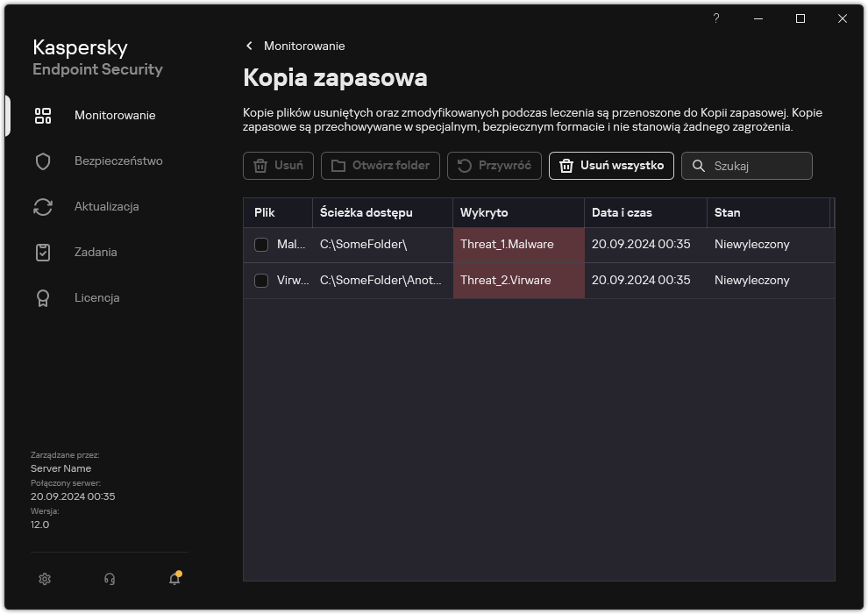Screen dimensions: 868x614
Task: Open Zadania via the clipboard icon
Action: (42, 252)
